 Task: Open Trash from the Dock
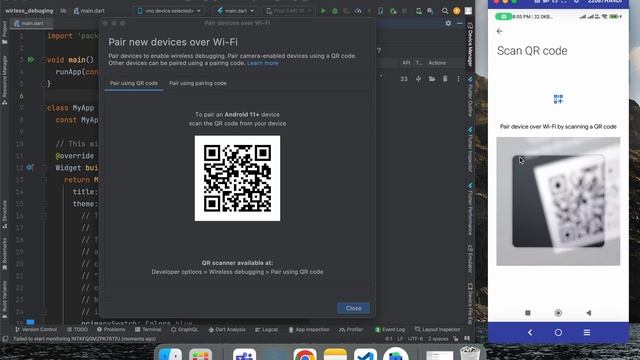[469, 354]
